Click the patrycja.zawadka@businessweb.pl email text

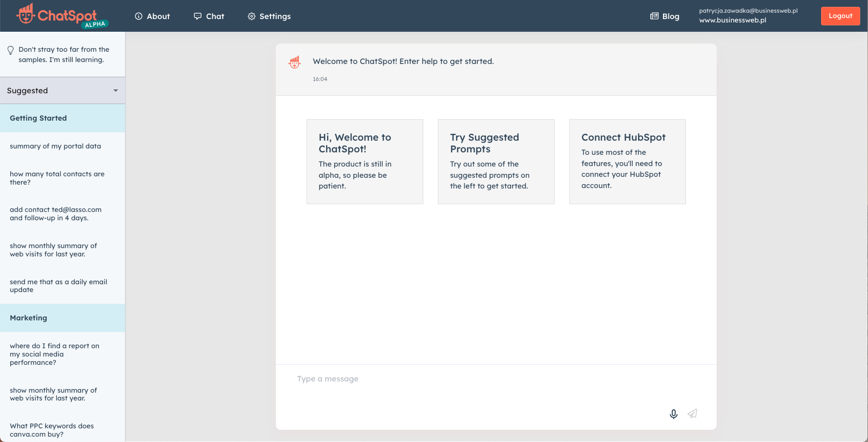point(748,10)
